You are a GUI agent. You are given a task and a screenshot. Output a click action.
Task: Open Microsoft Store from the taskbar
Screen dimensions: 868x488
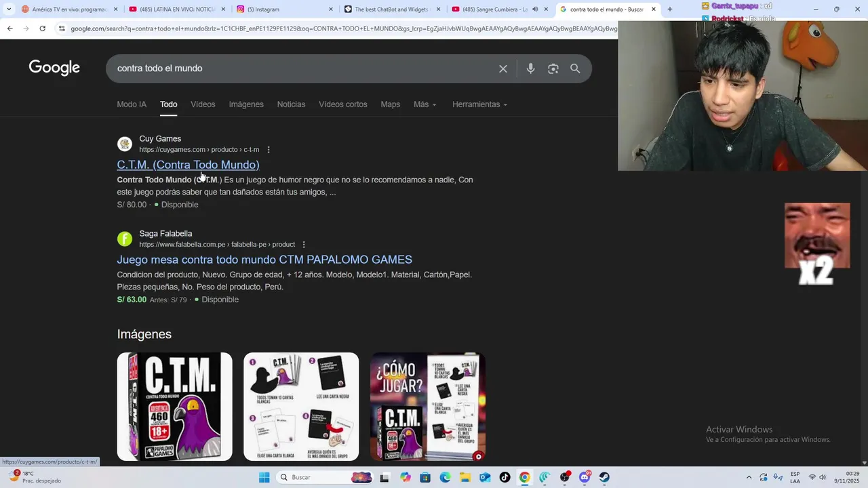click(425, 477)
